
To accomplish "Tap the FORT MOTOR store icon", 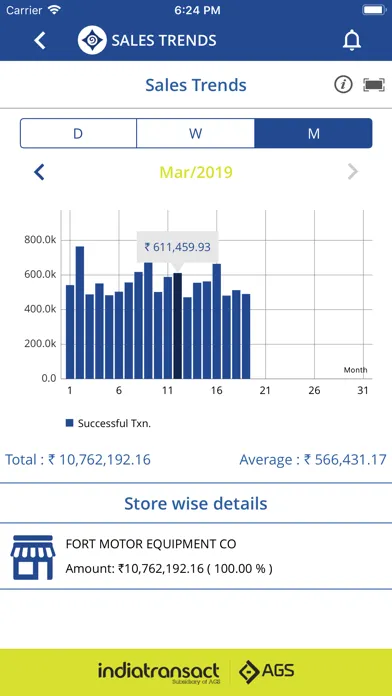I will pos(33,557).
